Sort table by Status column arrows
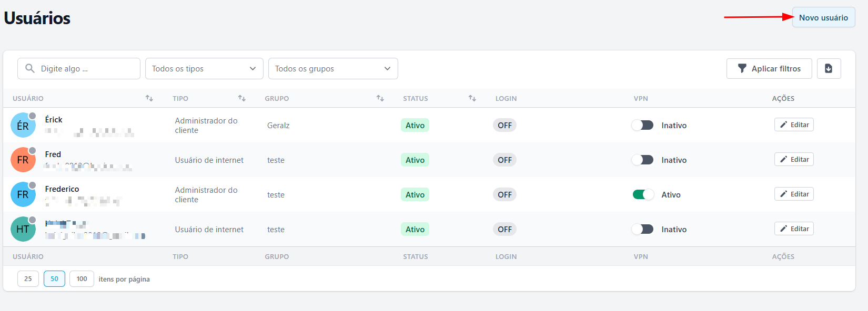 pos(472,98)
